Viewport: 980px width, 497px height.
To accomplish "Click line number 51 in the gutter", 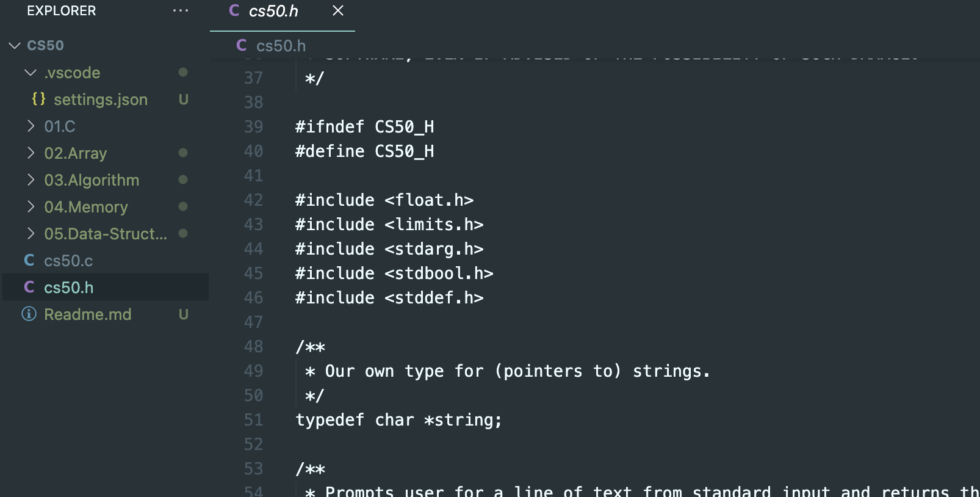I will coord(253,420).
